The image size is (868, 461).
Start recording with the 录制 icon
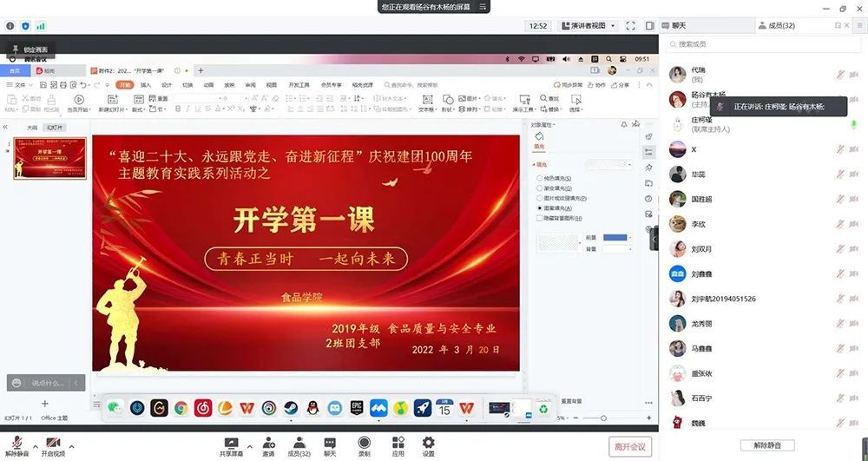pos(364,443)
